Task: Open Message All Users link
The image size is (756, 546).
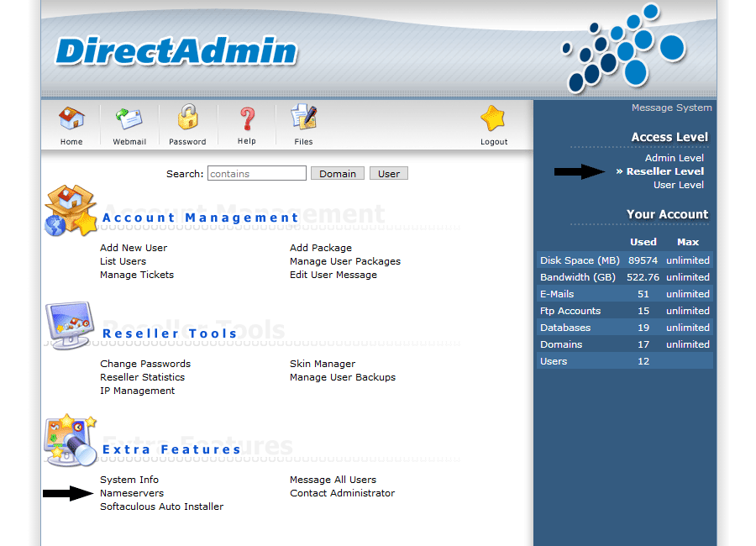Action: point(333,480)
